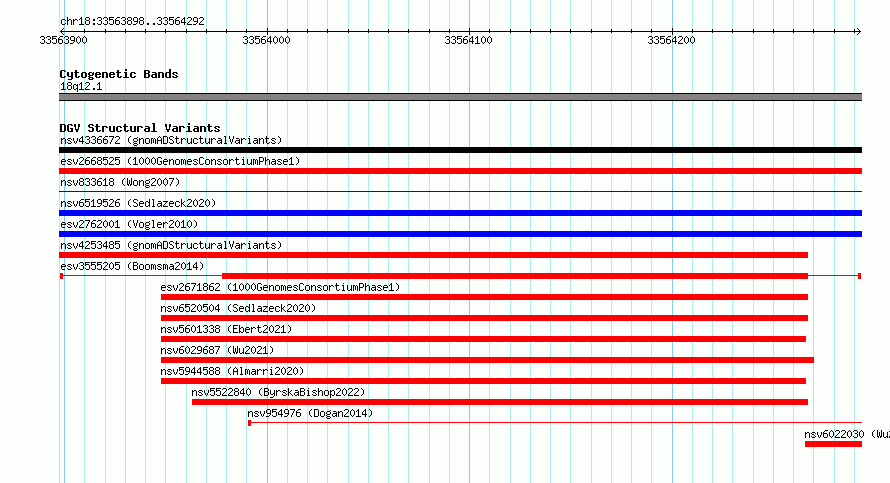
Task: Click the thin nsv954976 variant line
Action: coord(555,423)
